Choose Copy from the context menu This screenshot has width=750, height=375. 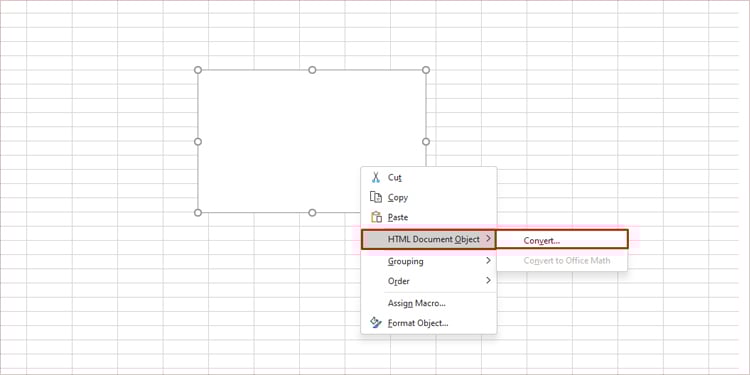pos(429,198)
